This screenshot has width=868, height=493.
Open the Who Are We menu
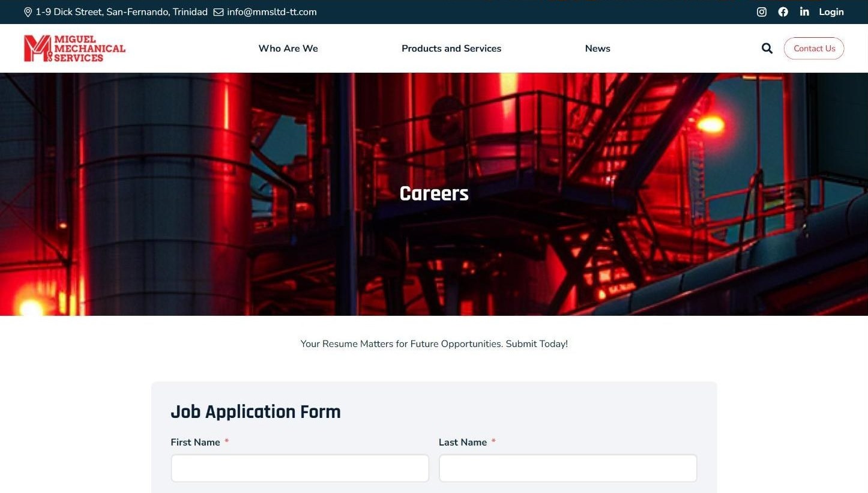coord(288,49)
